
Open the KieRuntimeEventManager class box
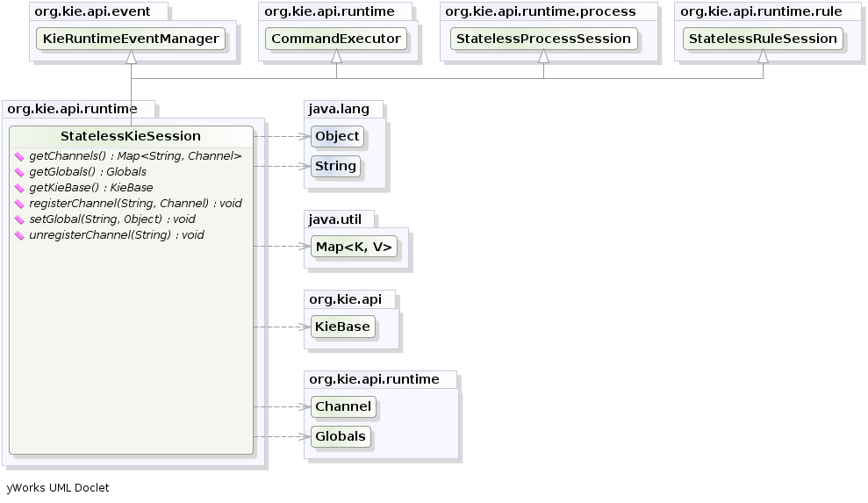pyautogui.click(x=131, y=39)
